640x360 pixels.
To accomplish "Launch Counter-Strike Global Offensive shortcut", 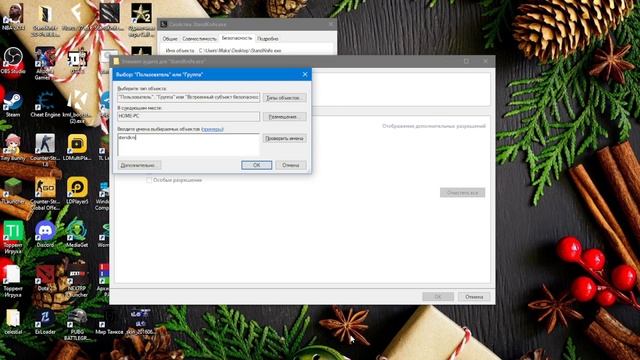I will pyautogui.click(x=45, y=193).
